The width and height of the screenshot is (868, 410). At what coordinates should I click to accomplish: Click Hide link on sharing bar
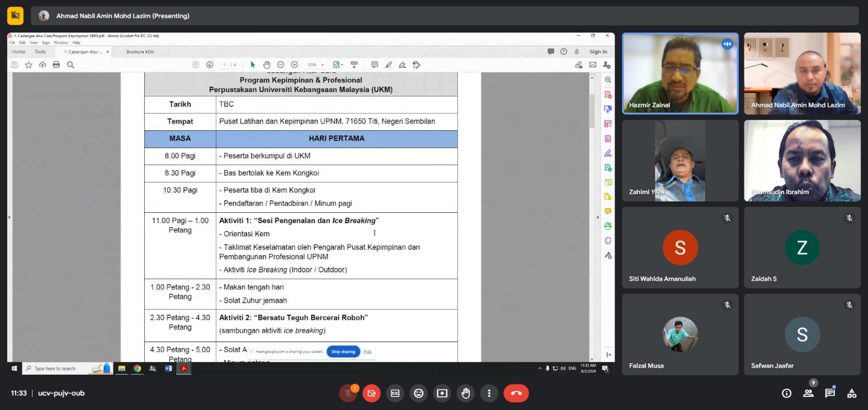tap(367, 351)
